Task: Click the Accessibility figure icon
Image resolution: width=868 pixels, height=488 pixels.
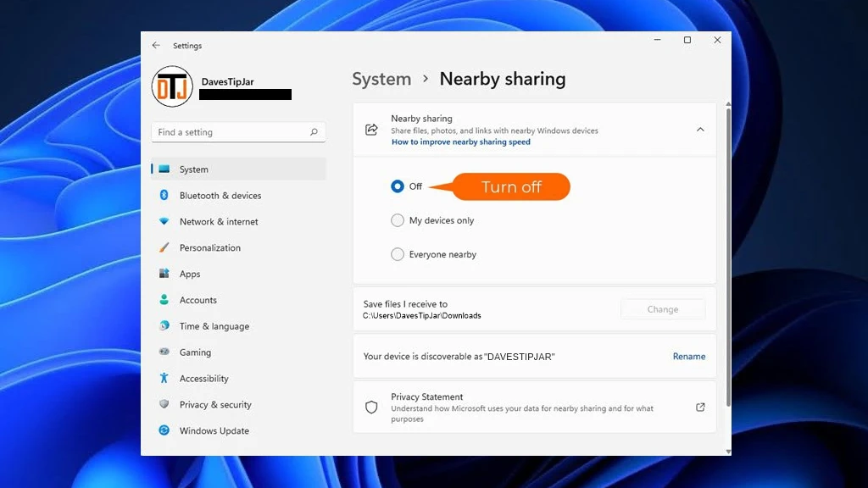Action: point(164,378)
